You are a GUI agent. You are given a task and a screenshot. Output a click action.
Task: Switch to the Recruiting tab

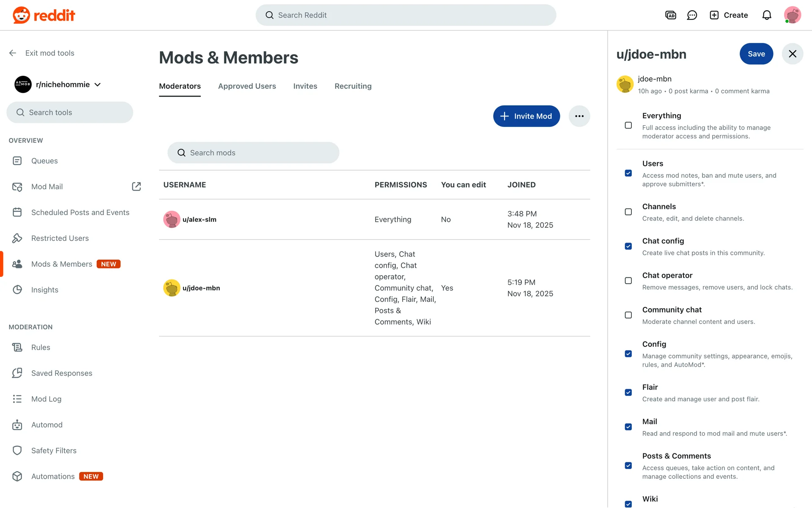tap(353, 86)
